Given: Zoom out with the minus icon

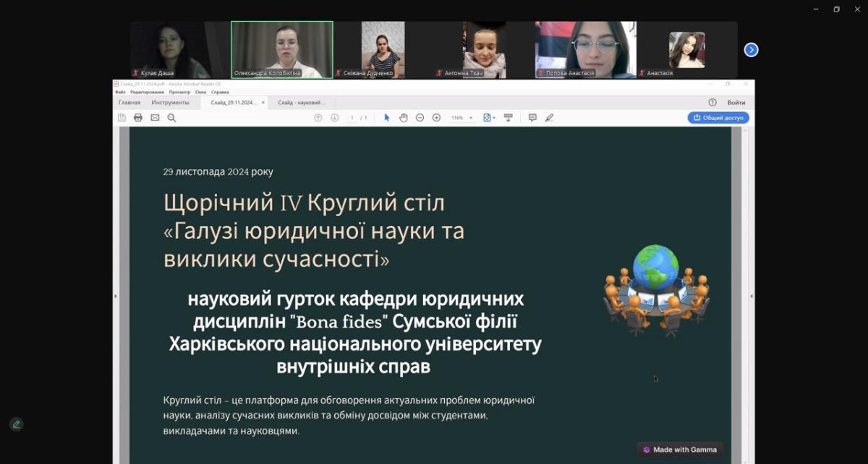Looking at the screenshot, I should pos(420,118).
